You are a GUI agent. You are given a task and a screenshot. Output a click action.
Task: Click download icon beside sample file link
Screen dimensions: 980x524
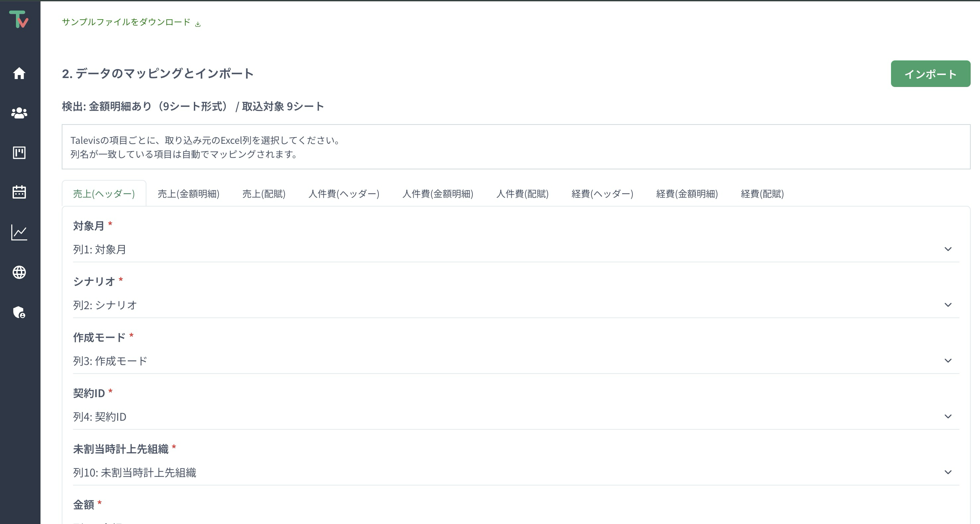point(198,24)
